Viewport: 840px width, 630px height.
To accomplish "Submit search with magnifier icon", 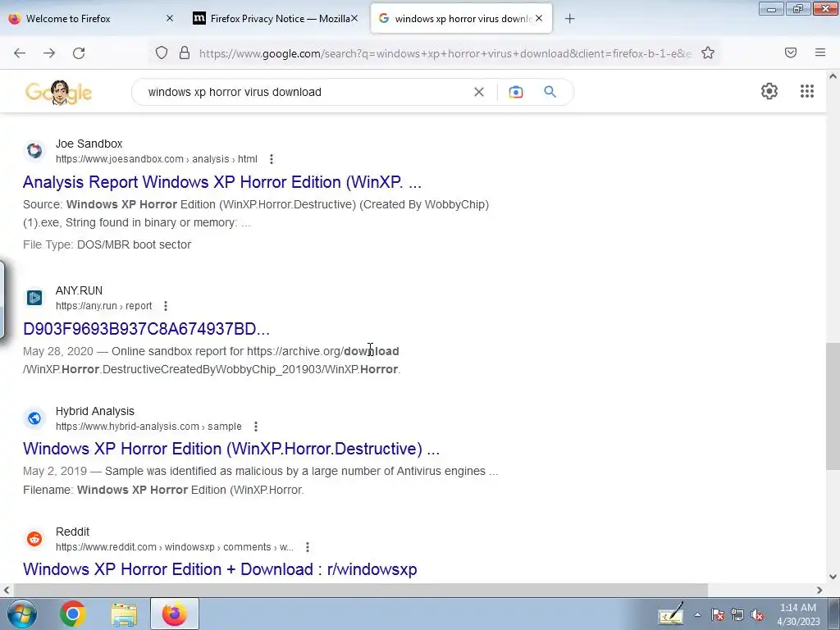I will pyautogui.click(x=550, y=92).
